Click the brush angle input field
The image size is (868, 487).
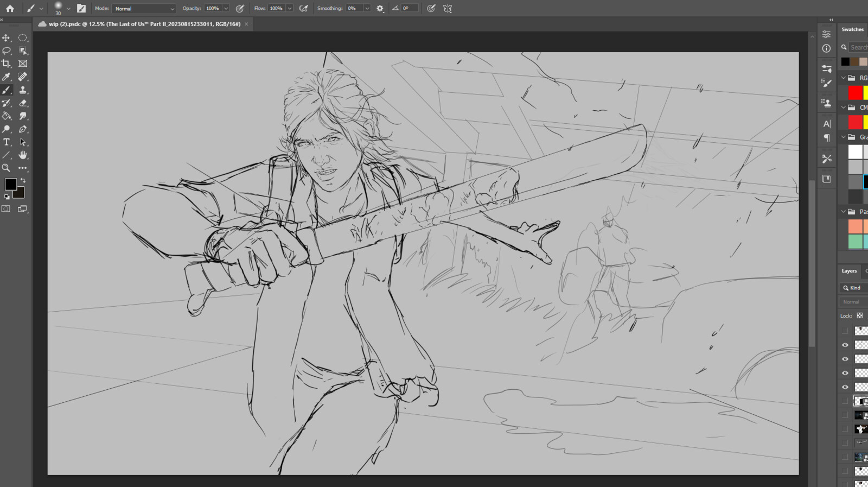pos(410,9)
